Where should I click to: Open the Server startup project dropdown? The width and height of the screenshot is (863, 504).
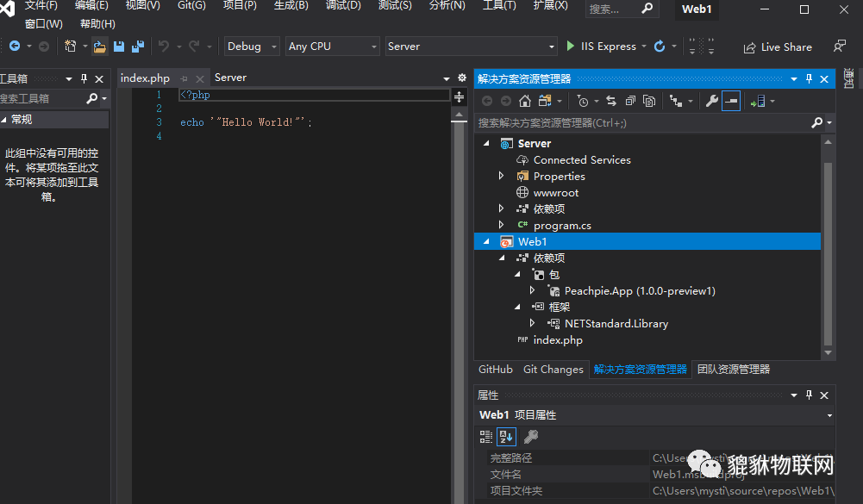471,47
